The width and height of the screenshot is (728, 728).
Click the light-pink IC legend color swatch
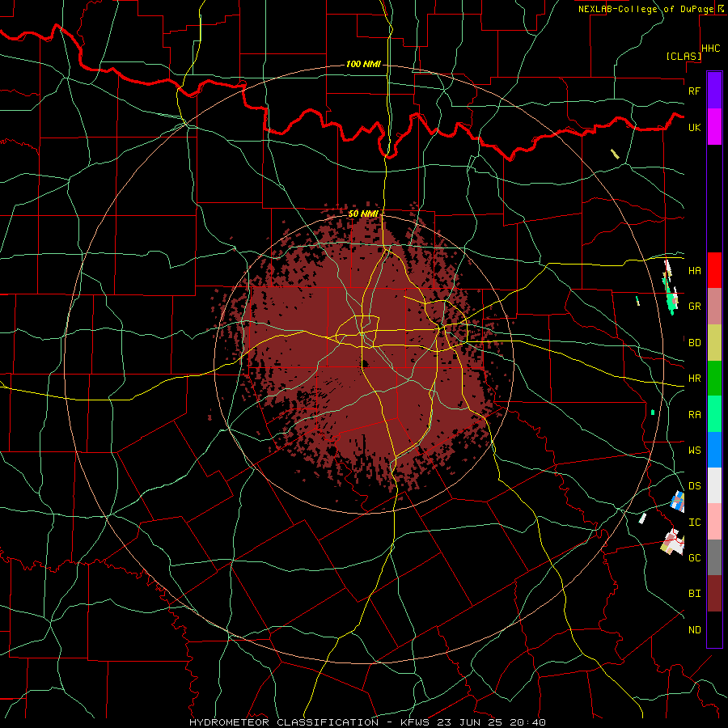tap(714, 522)
